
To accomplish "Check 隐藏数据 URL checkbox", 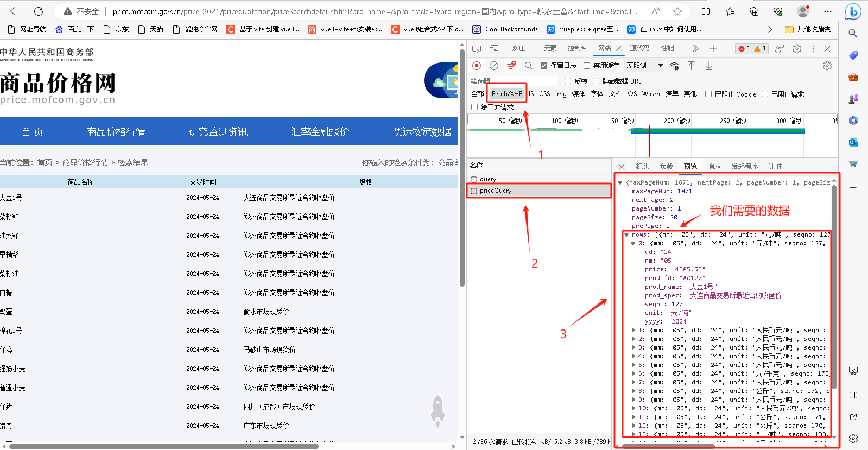I will [596, 81].
